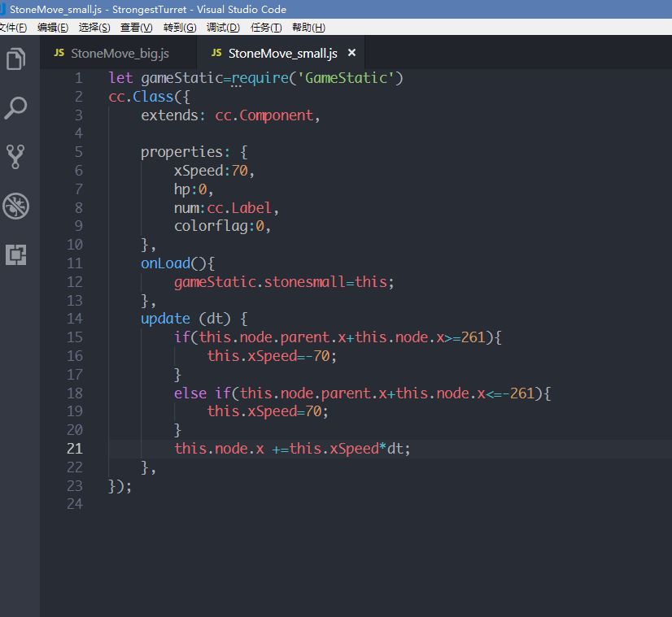
Task: Click line number 11 in the gutter
Action: pyautogui.click(x=75, y=263)
